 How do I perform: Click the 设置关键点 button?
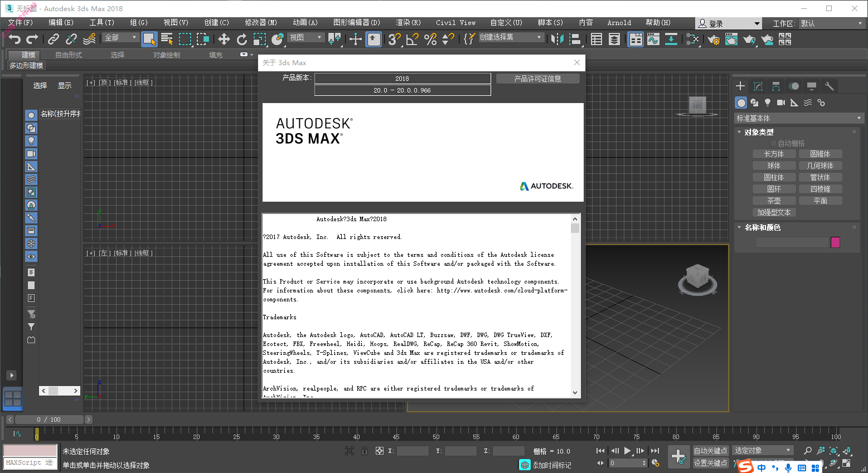(710, 463)
